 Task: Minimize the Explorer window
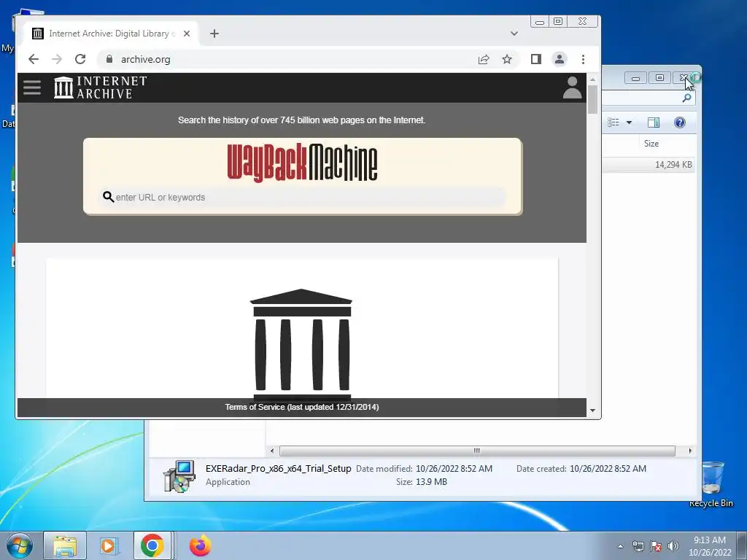click(x=635, y=78)
